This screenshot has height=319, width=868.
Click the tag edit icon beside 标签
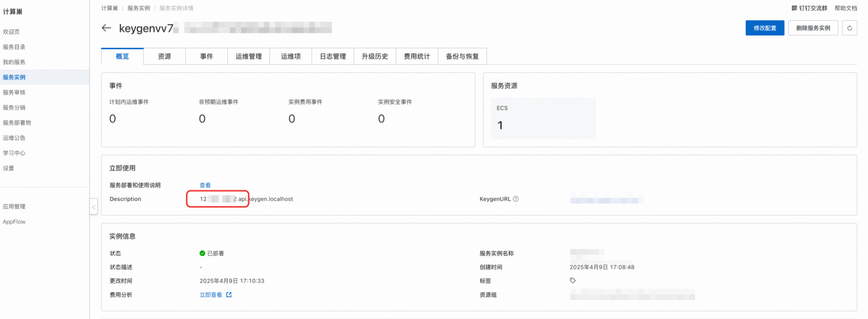[573, 280]
